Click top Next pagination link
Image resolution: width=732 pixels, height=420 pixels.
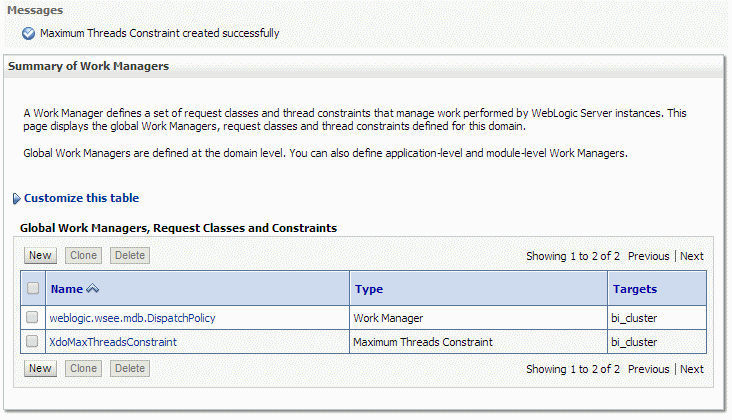tap(692, 256)
